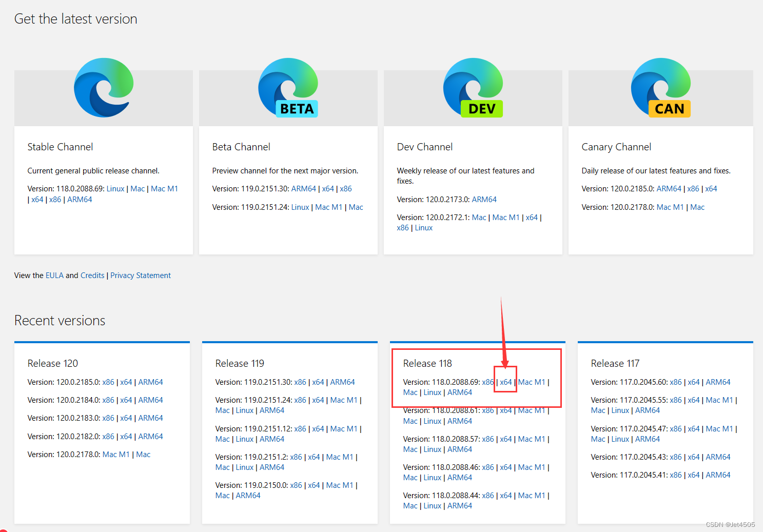
Task: Download Release 118 version 118.0.2088.46 Mac M1
Action: (x=532, y=467)
